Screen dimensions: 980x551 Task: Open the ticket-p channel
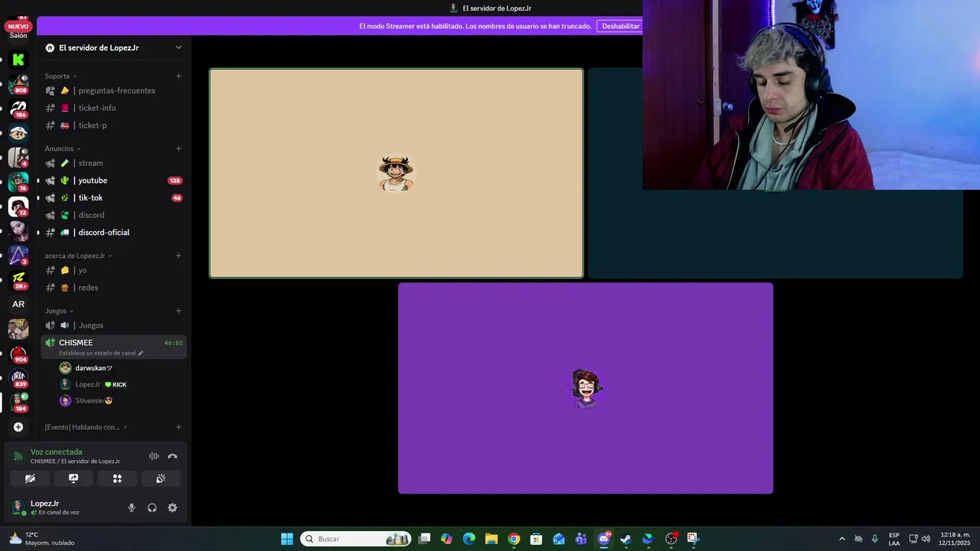coord(113,126)
